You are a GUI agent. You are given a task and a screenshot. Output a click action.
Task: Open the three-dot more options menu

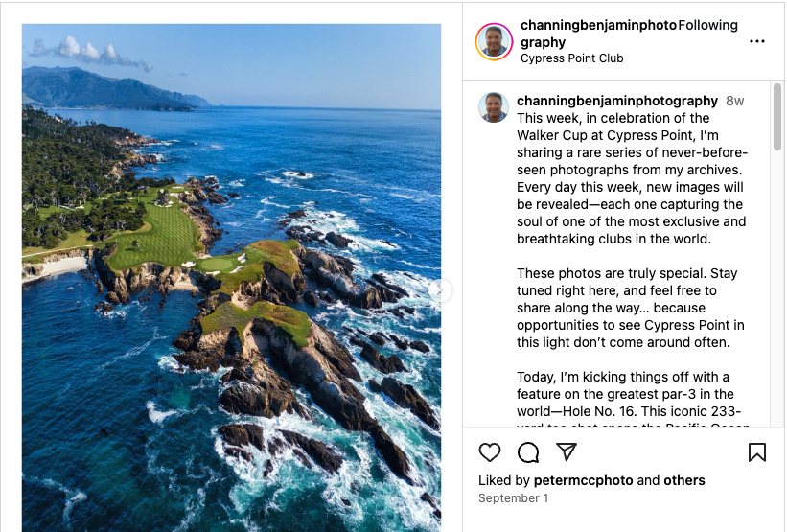click(757, 41)
